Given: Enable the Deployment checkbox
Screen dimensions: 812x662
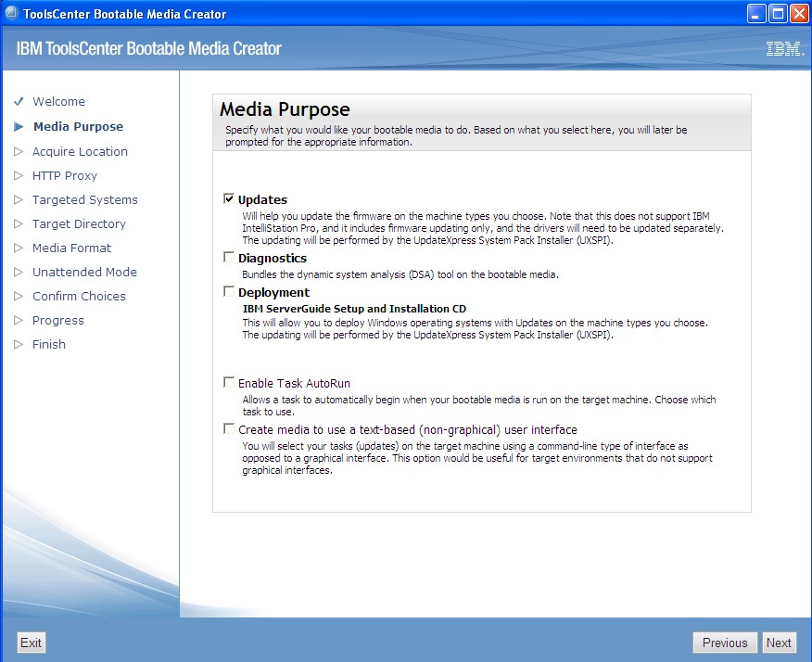Looking at the screenshot, I should 228,291.
